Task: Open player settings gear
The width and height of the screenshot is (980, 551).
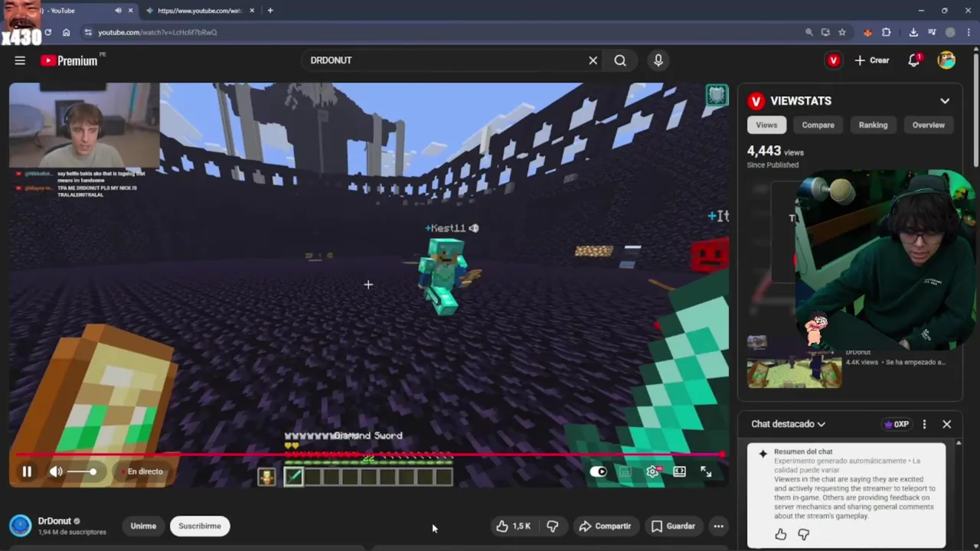Action: click(x=652, y=471)
